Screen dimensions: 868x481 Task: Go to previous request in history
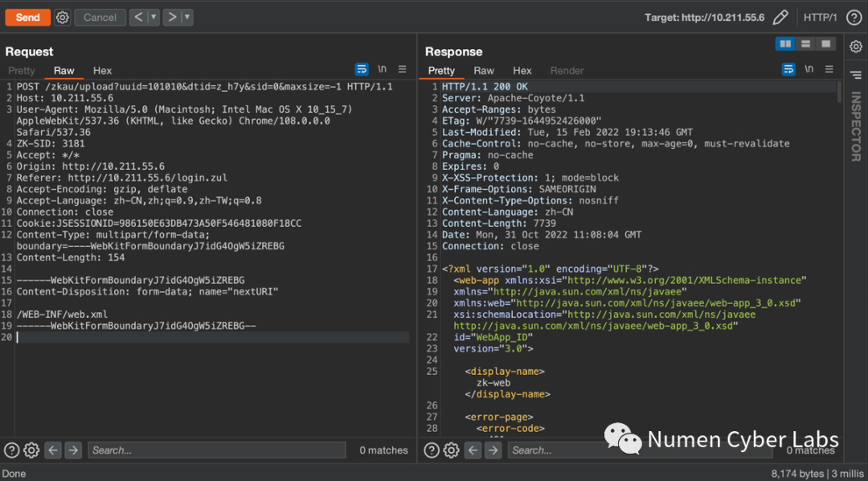pos(137,17)
